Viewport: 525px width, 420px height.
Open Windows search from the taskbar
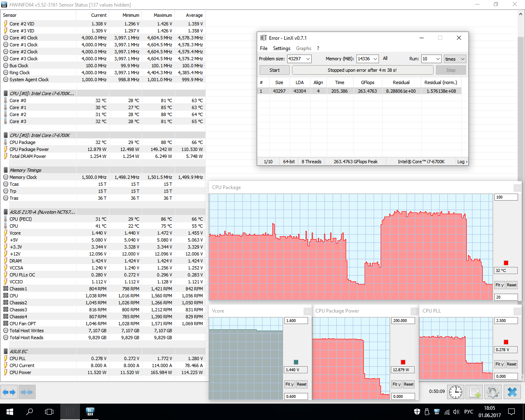[30, 412]
